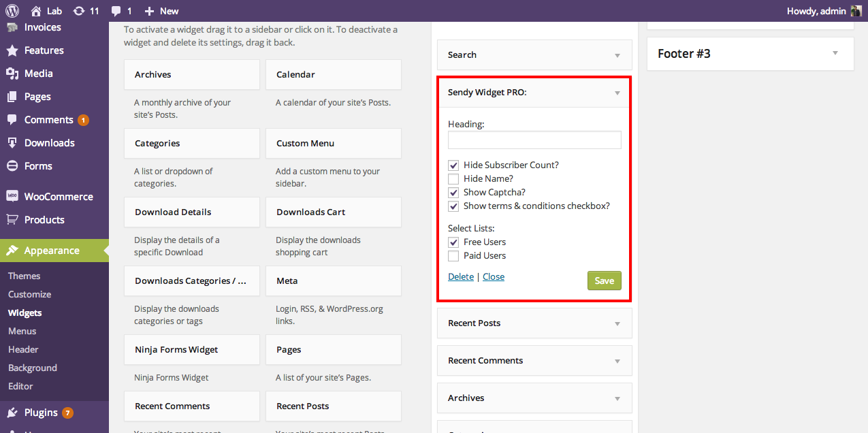Uncheck Hide Subscriber Count checkbox
This screenshot has height=433, width=868.
tap(453, 165)
